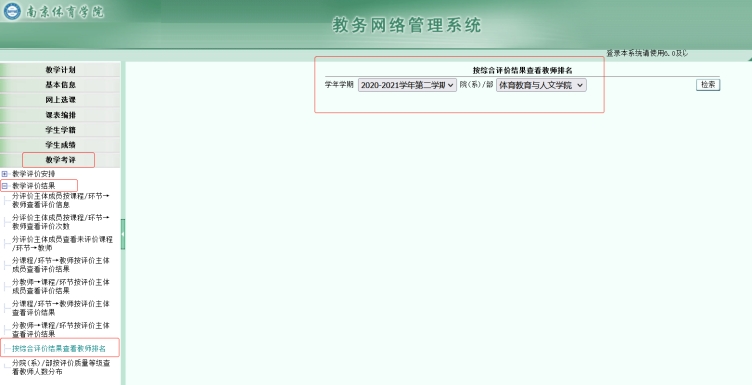Click the 检索 search button
This screenshot has height=385, width=752.
pyautogui.click(x=708, y=84)
